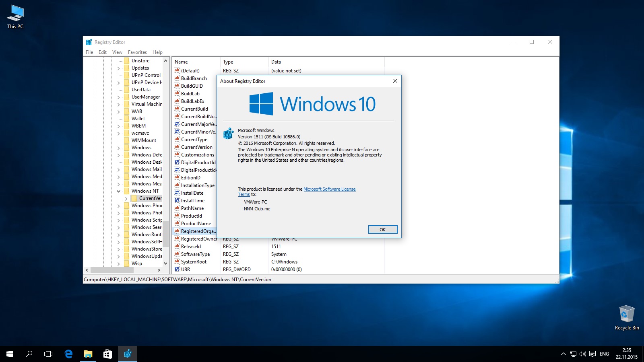Expand the WBEM key
The width and height of the screenshot is (644, 362).
(119, 126)
